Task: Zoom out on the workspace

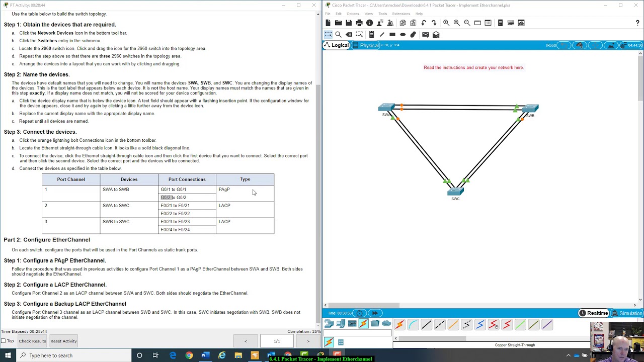Action: coord(467,23)
